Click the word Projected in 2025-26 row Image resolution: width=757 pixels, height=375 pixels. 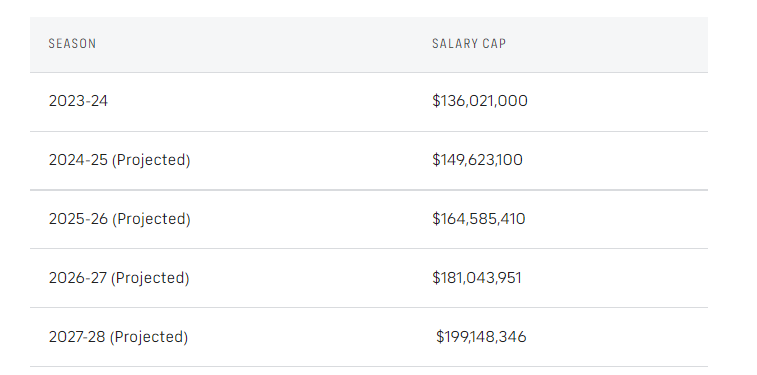(151, 219)
